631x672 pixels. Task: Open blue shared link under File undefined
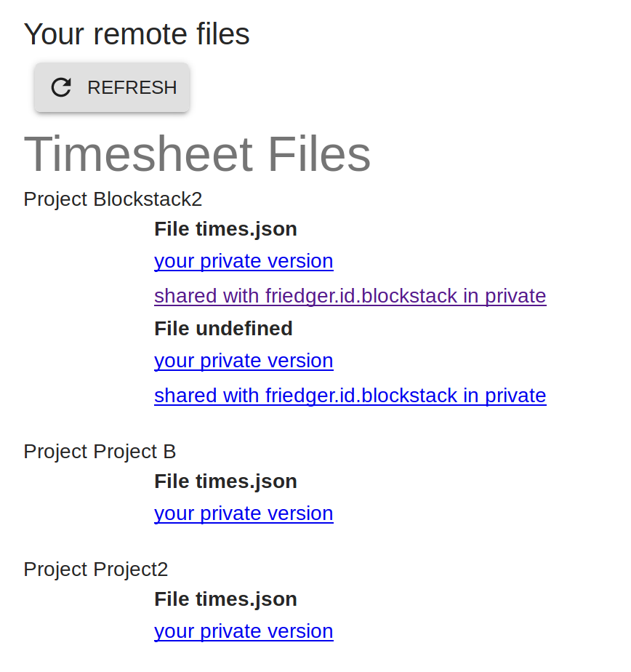pos(350,395)
